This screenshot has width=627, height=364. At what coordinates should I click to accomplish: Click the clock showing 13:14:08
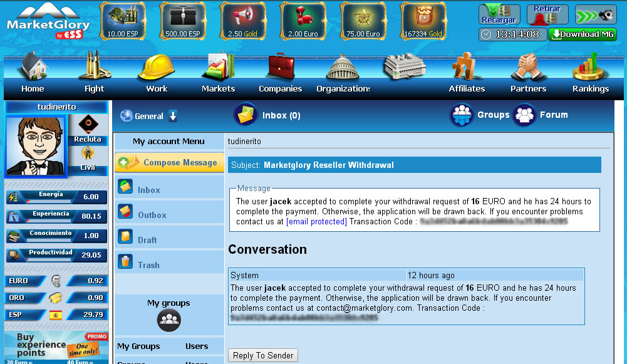point(512,34)
